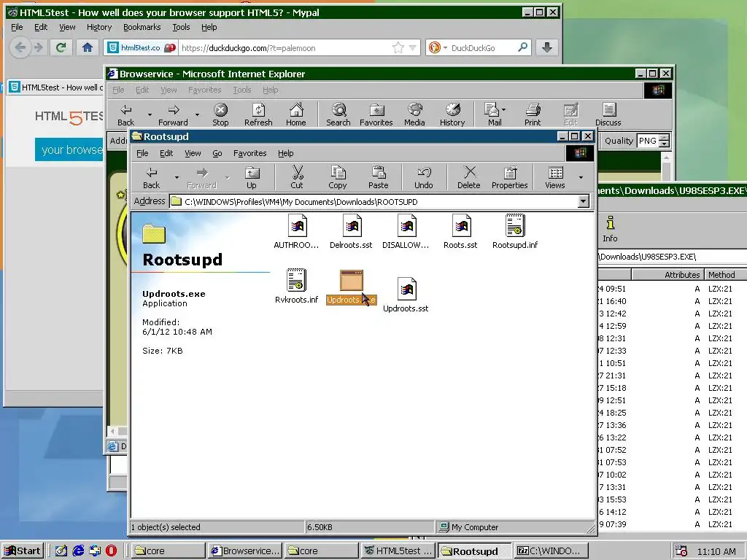
Task: Open the Mail dropdown arrow in Internet Explorer
Action: 503,109
